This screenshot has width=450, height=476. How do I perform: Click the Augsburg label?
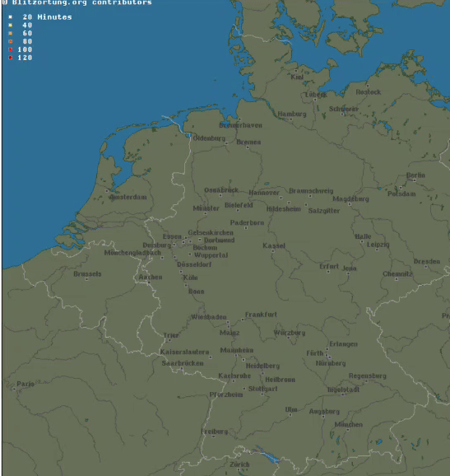pos(324,412)
